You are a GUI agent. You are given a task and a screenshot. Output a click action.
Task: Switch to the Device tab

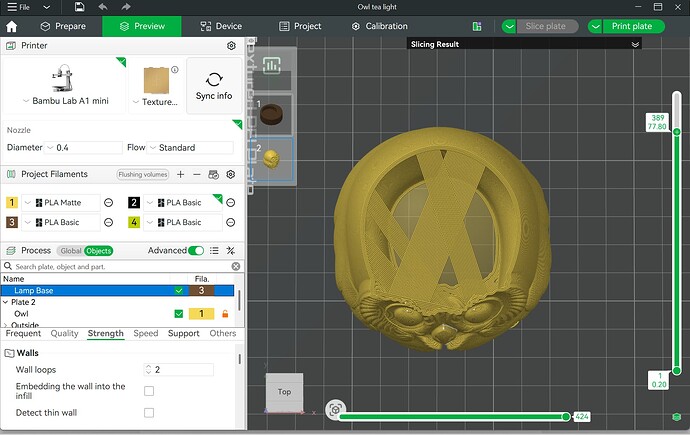point(221,26)
